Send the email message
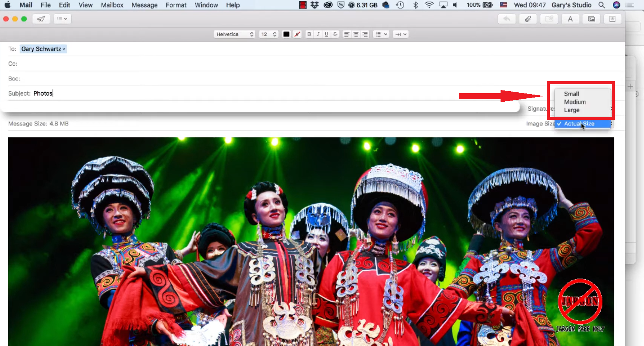Viewport: 644px width, 346px height. point(41,19)
